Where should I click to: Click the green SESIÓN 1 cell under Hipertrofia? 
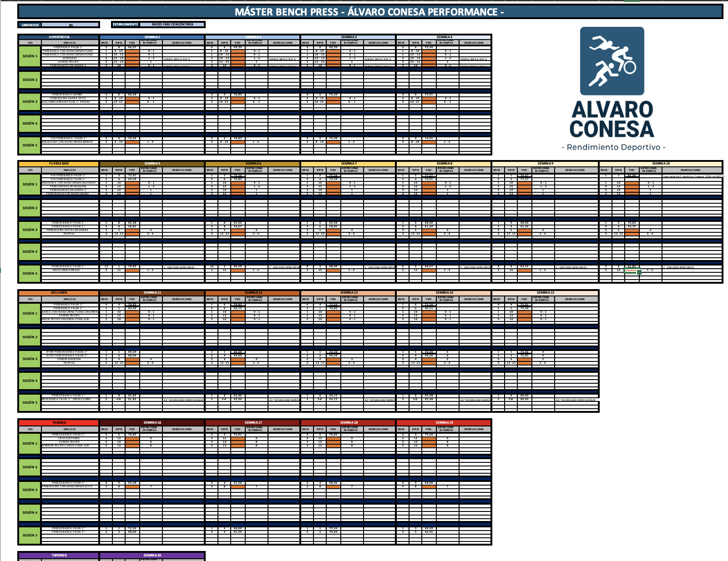(30, 56)
